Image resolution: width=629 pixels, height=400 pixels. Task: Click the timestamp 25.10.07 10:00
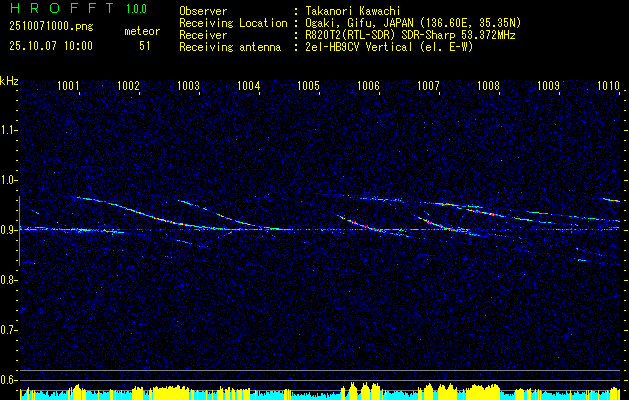51,46
